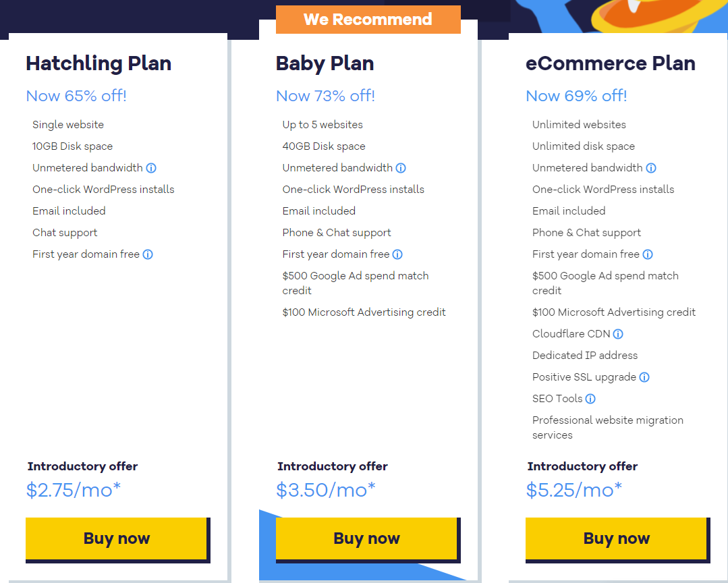
Task: Click the SEO Tools info icon
Action: point(590,399)
